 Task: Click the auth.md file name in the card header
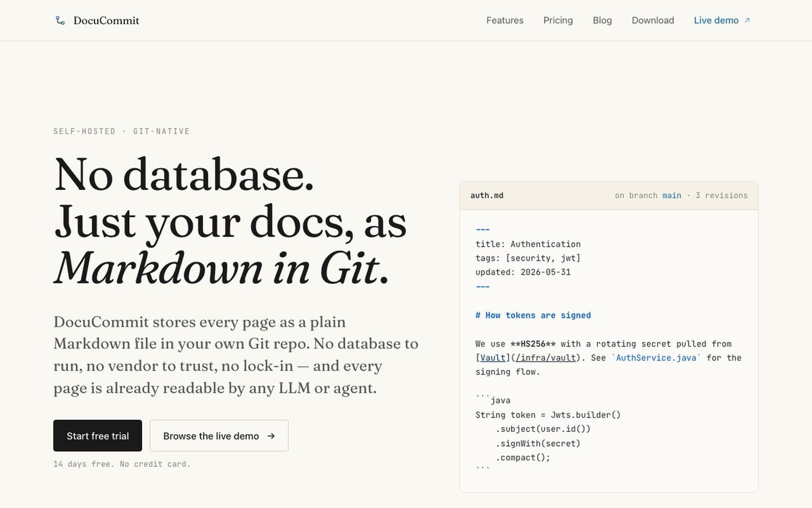[487, 196]
